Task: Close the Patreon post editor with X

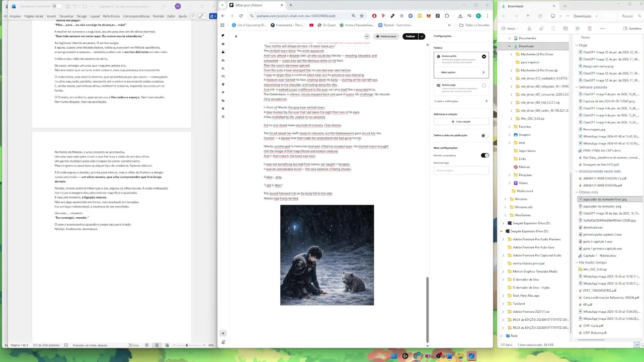Action: [x=235, y=36]
